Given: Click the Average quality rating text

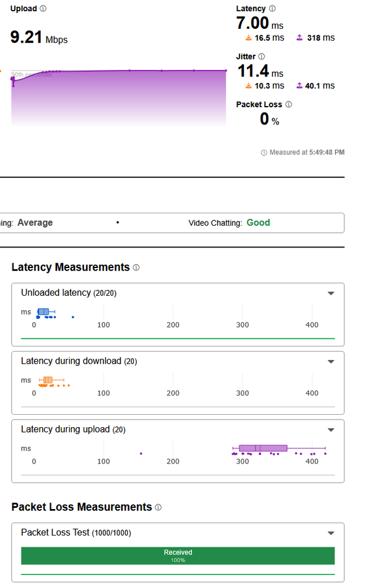Looking at the screenshot, I should point(35,223).
